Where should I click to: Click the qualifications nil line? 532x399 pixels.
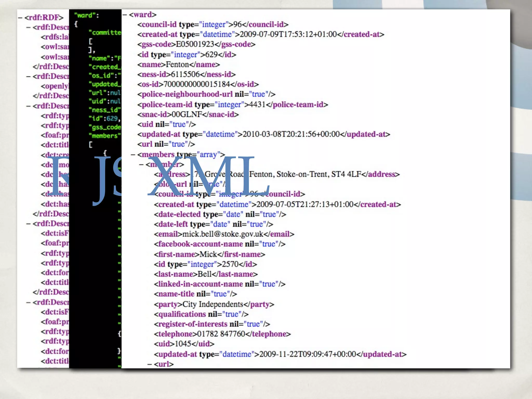click(201, 314)
